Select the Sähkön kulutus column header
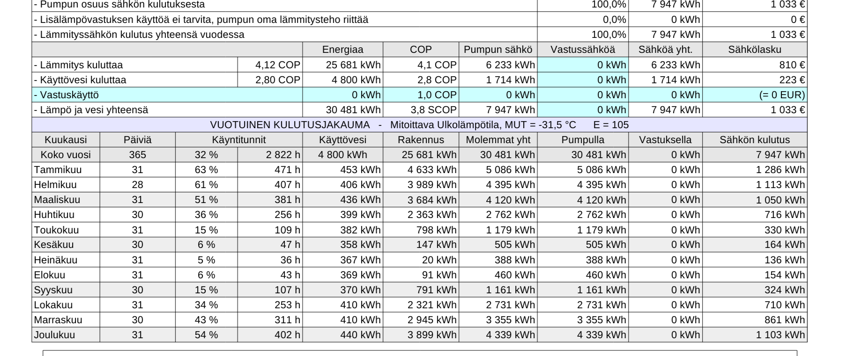 (x=754, y=140)
